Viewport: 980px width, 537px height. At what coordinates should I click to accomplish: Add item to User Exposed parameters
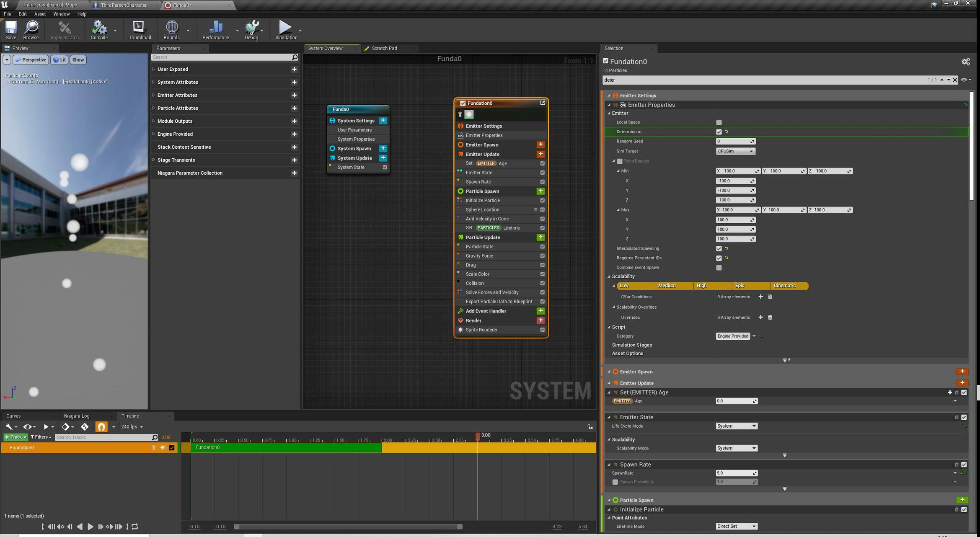pyautogui.click(x=294, y=69)
